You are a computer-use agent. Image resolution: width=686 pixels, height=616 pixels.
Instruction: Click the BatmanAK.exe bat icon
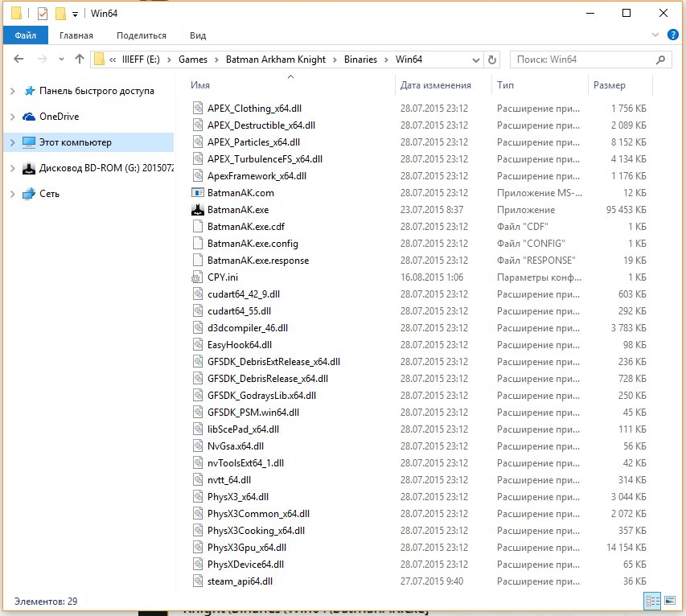199,210
